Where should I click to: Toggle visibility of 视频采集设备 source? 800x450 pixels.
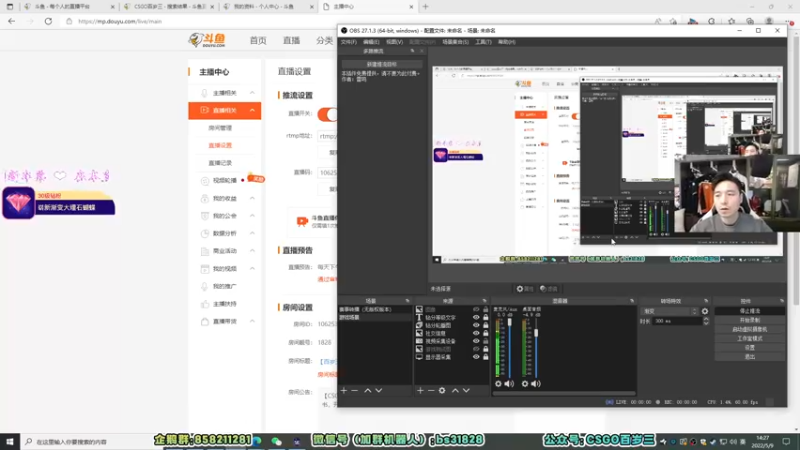[x=476, y=341]
